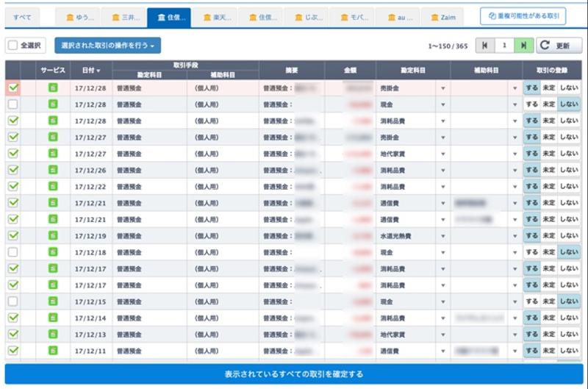The height and width of the screenshot is (389, 588).
Task: Click the service icon for 17/12/26 row
Action: pos(53,170)
